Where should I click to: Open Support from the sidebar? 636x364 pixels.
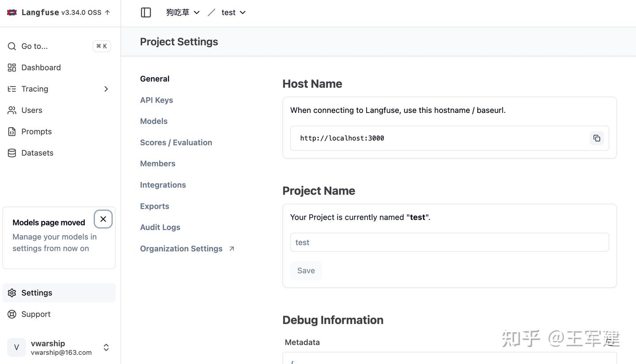pos(36,314)
